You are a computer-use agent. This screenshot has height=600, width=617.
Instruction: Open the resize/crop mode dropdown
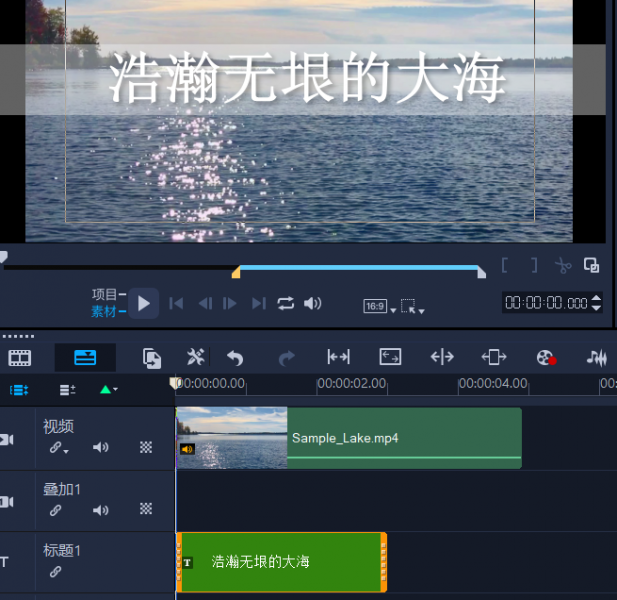[412, 306]
